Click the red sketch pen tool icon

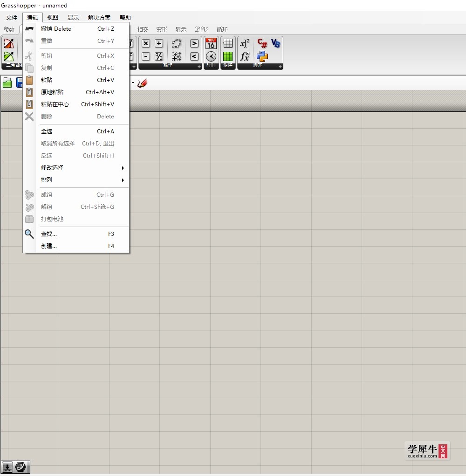click(142, 83)
